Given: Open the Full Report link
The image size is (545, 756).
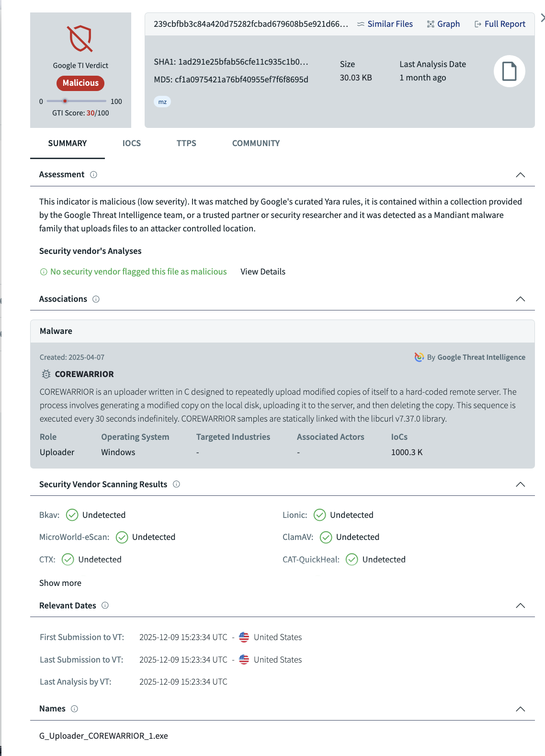Looking at the screenshot, I should 500,24.
